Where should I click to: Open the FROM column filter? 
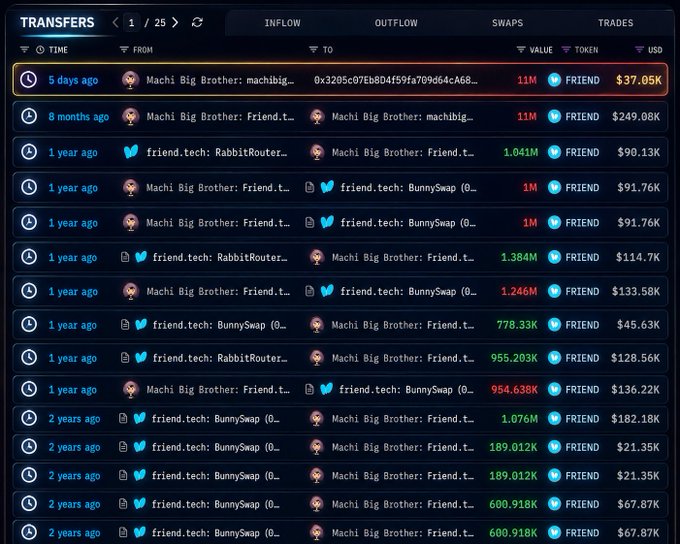point(124,49)
